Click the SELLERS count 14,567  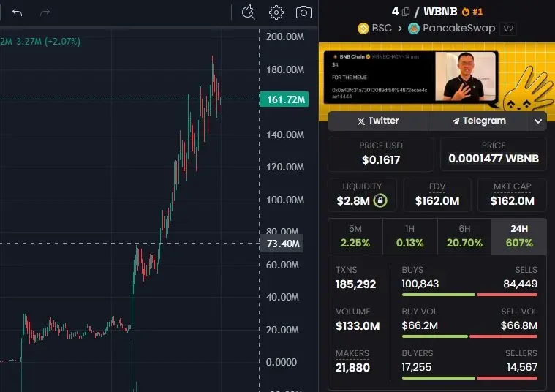[x=522, y=368]
